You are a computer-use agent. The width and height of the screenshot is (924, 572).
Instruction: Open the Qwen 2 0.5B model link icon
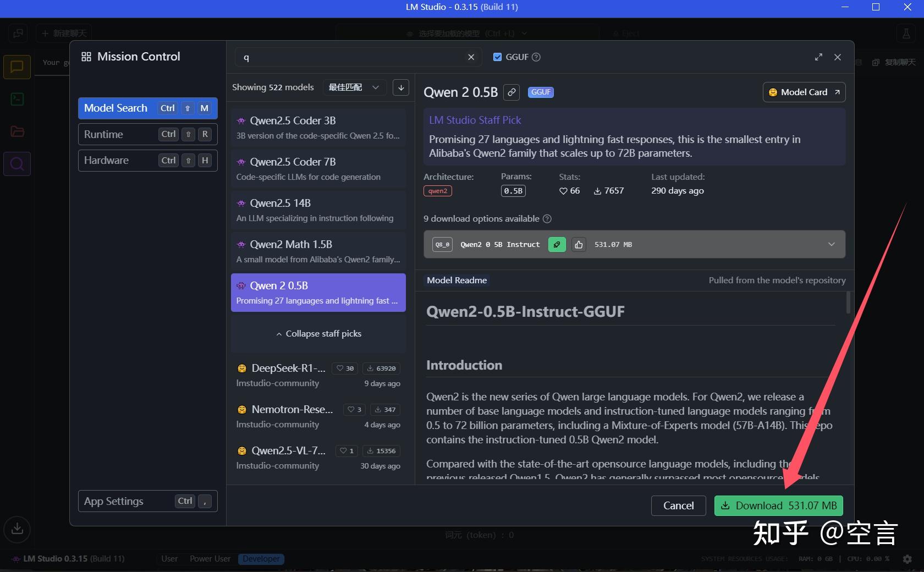click(512, 92)
